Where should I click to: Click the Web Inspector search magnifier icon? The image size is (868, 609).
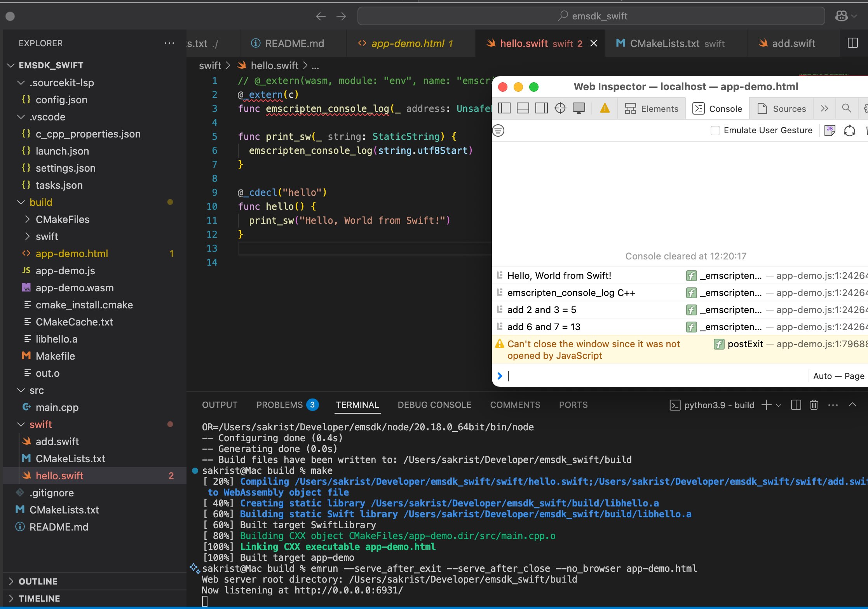click(846, 108)
